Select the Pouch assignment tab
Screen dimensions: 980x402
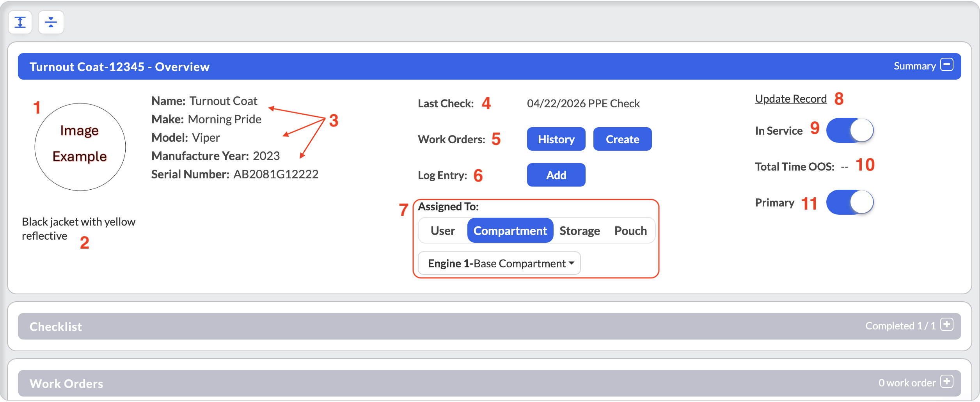630,231
